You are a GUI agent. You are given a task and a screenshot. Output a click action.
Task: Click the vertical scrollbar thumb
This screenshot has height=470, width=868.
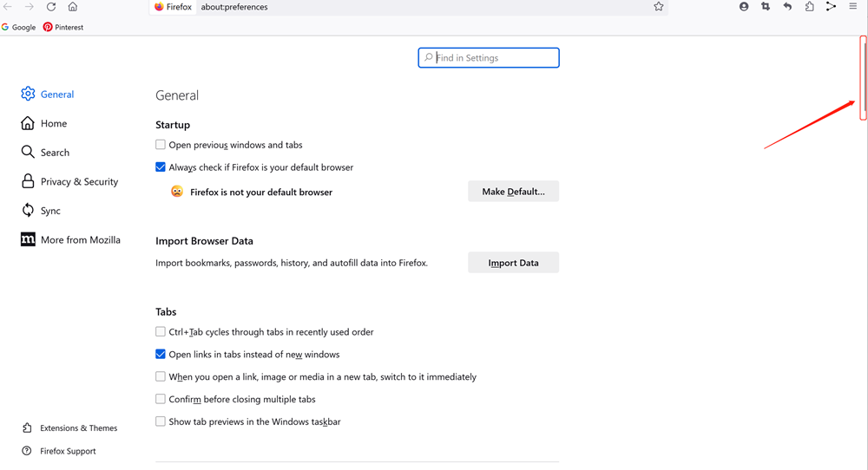[863, 77]
